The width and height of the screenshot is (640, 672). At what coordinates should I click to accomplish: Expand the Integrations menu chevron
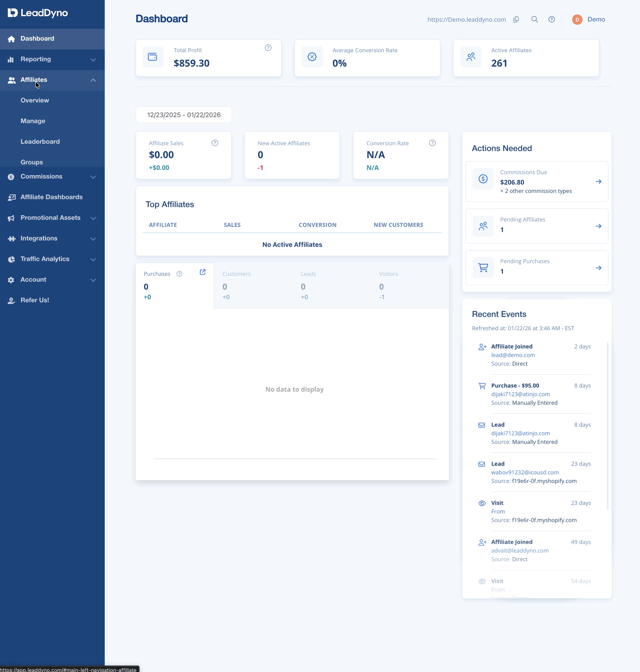[93, 239]
